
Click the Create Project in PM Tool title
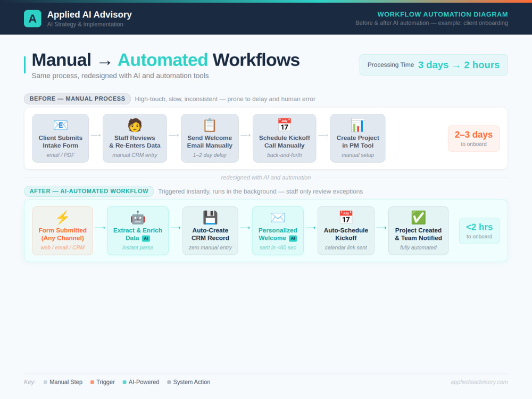pyautogui.click(x=358, y=142)
